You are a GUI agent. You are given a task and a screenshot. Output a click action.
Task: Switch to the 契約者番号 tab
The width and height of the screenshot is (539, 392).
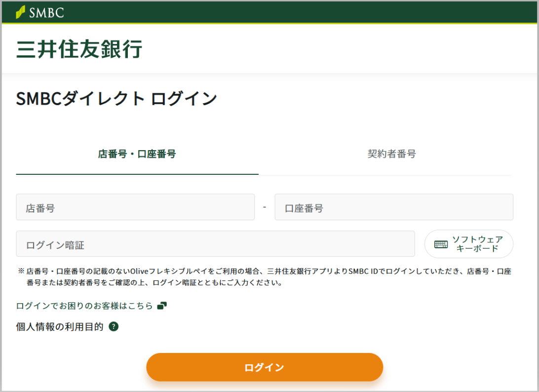391,154
